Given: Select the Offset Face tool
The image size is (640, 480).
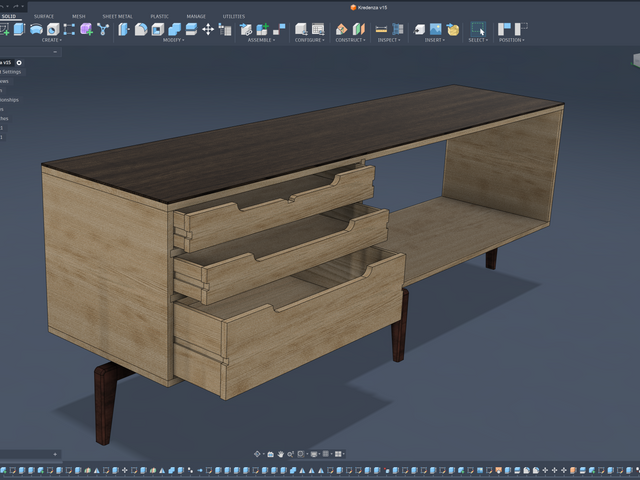Looking at the screenshot, I should [x=191, y=29].
